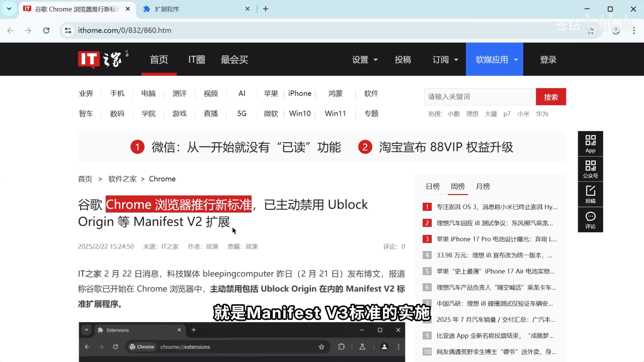Open the 业界 category
The width and height of the screenshot is (644, 362).
tap(86, 94)
